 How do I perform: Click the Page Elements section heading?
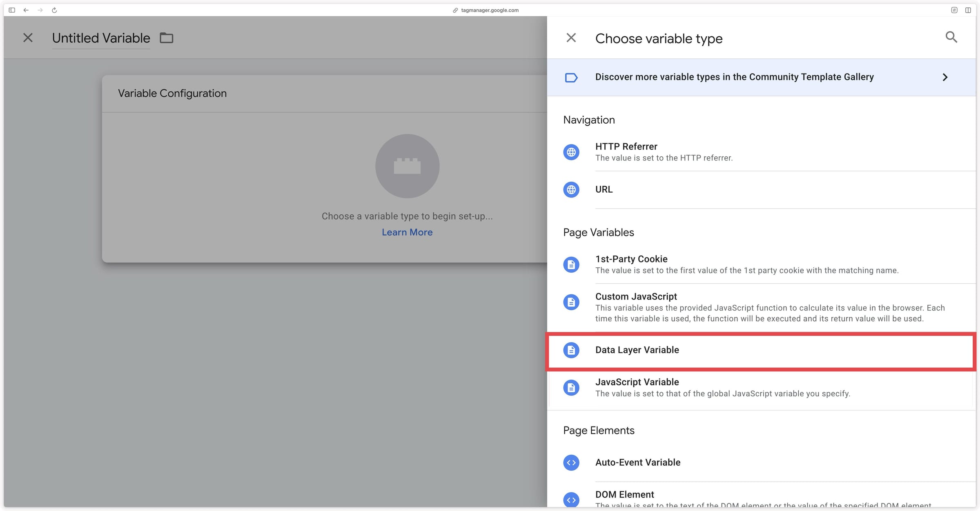click(599, 431)
